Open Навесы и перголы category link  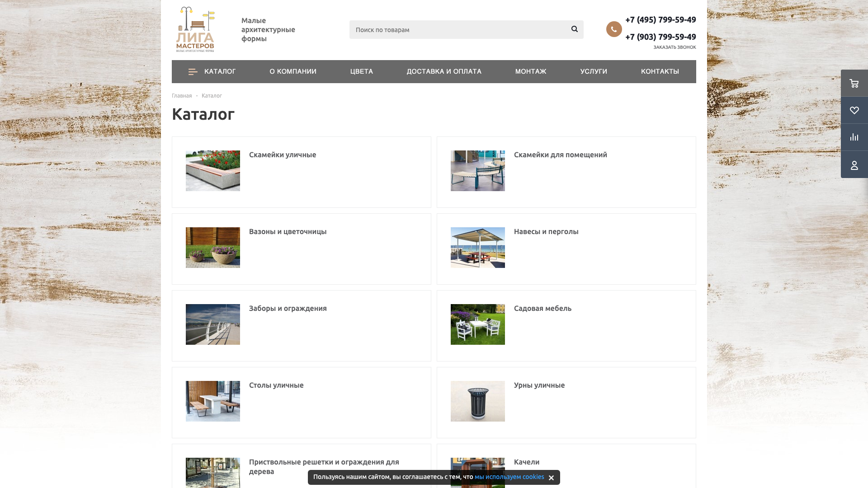point(546,232)
